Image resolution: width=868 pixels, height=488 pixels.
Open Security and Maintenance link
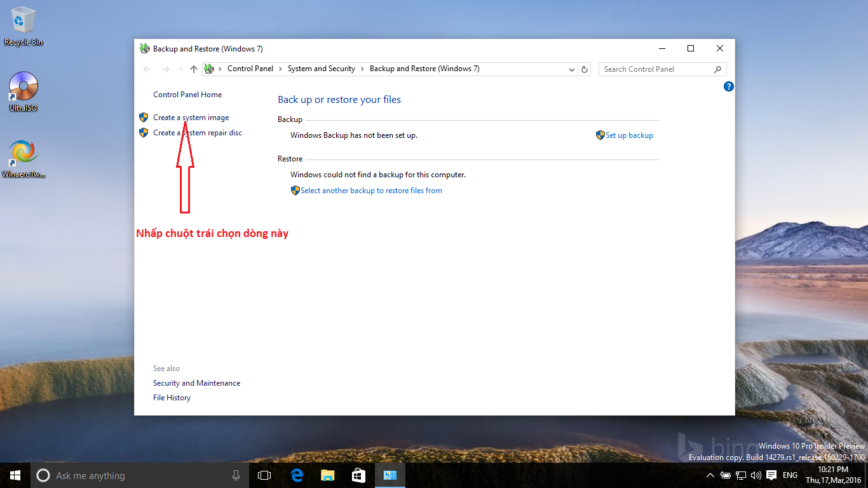coord(196,383)
